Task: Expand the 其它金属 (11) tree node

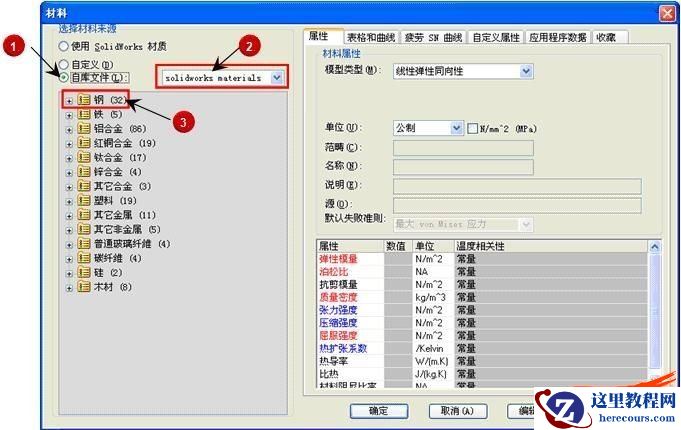Action: (x=69, y=216)
